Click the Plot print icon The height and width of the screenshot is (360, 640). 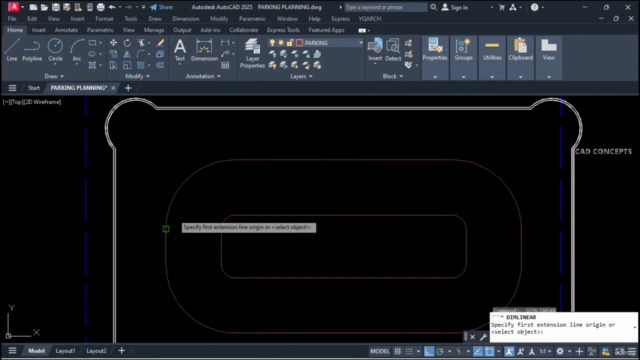coord(100,7)
